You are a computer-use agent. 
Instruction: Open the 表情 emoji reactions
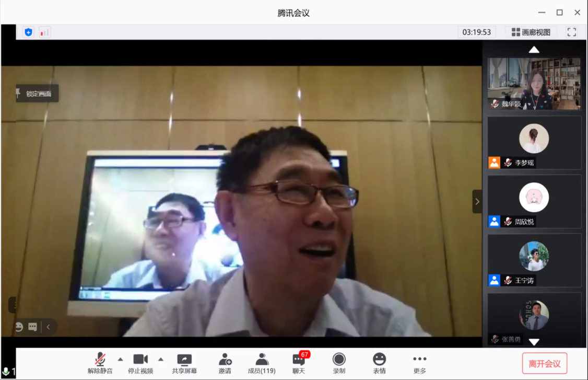tap(379, 363)
